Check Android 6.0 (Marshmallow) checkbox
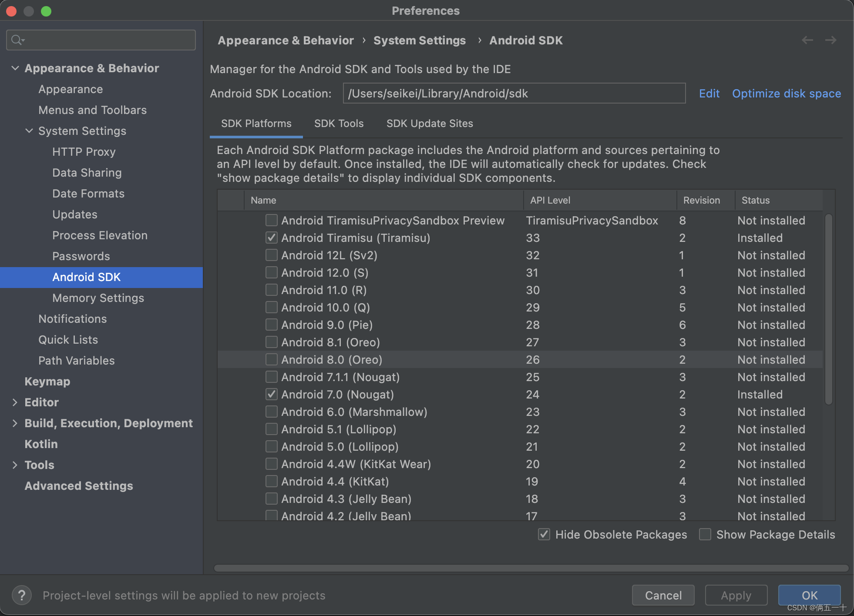The height and width of the screenshot is (616, 854). point(272,412)
